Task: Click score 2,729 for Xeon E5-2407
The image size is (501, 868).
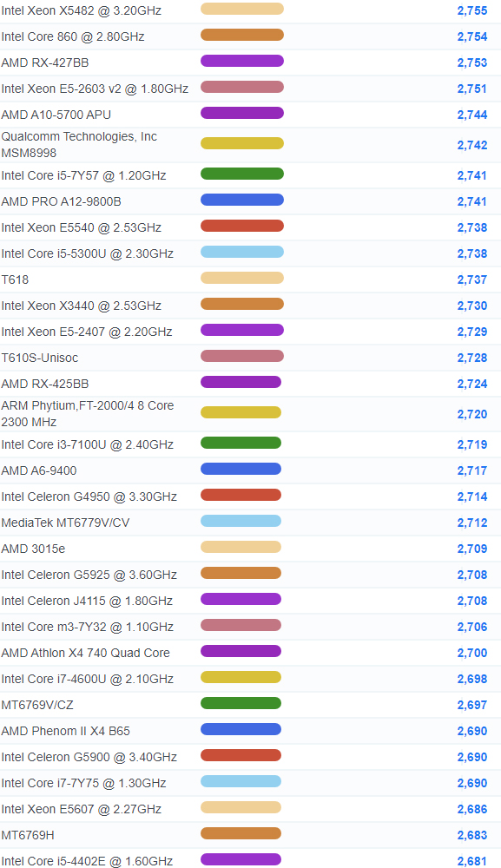Action: [472, 332]
